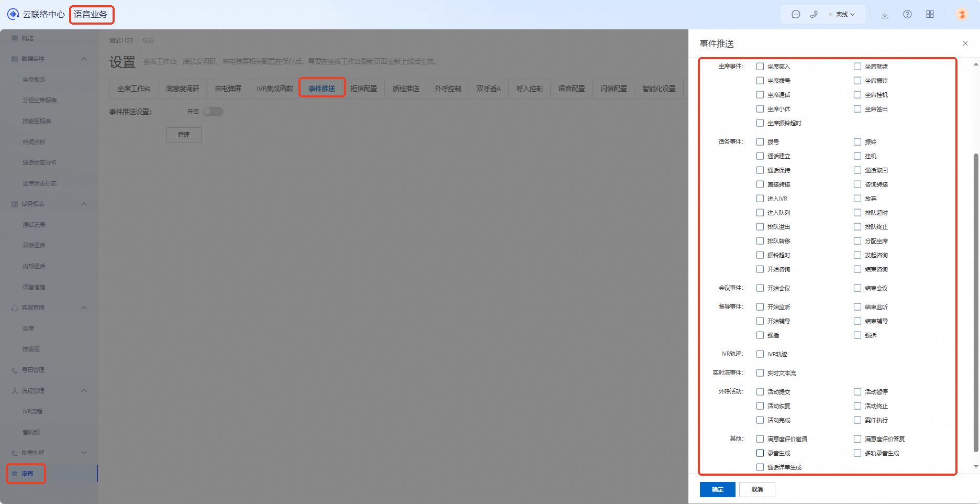Viewport: 980px width, 504px height.
Task: Close the 事件推送 drawer panel
Action: tap(965, 43)
